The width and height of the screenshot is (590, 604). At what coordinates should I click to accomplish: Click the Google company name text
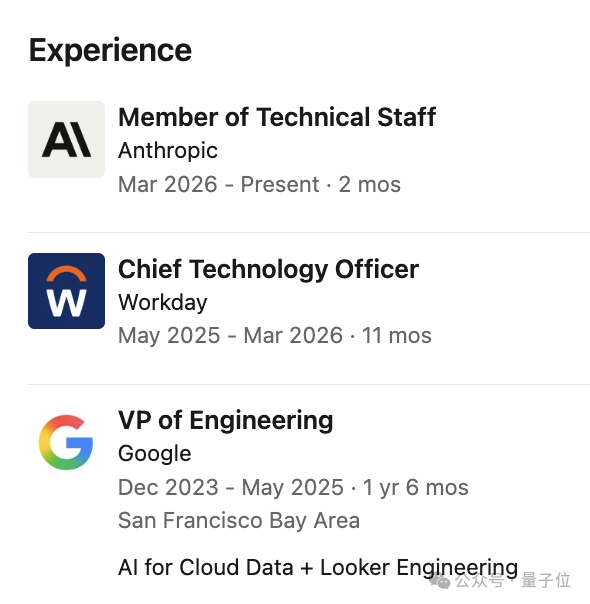click(x=154, y=454)
